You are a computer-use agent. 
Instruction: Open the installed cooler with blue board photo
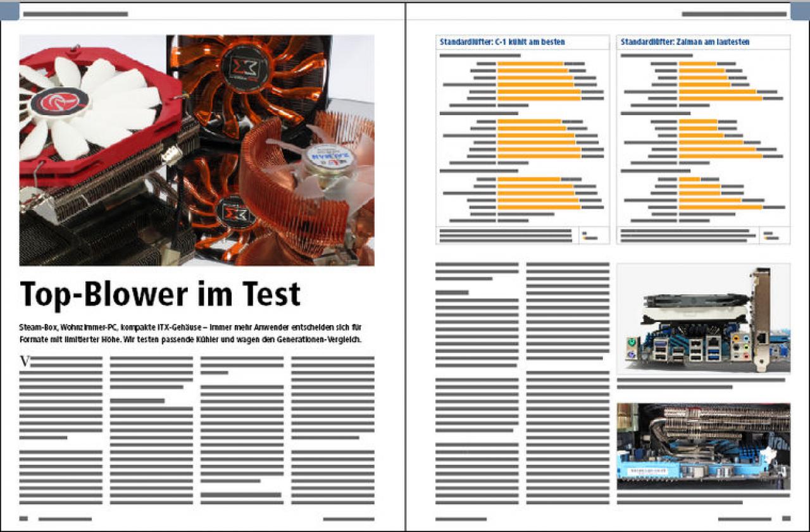(704, 446)
